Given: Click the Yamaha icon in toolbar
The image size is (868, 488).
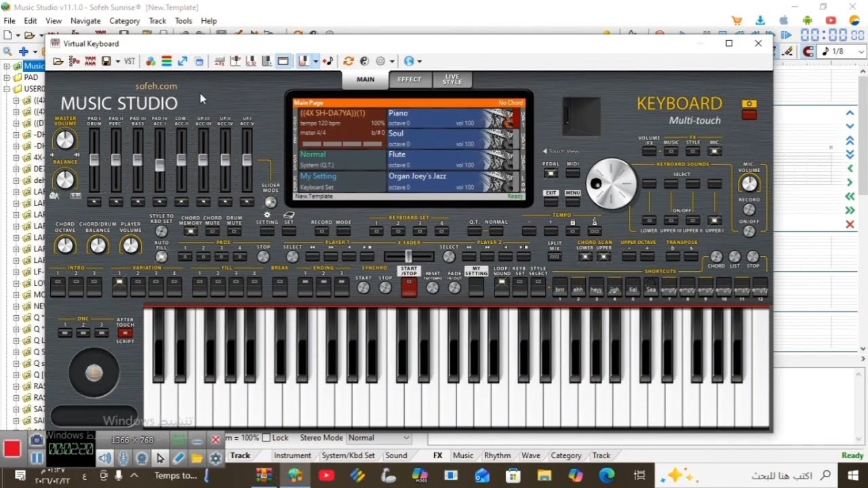Looking at the screenshot, I should tap(90, 62).
